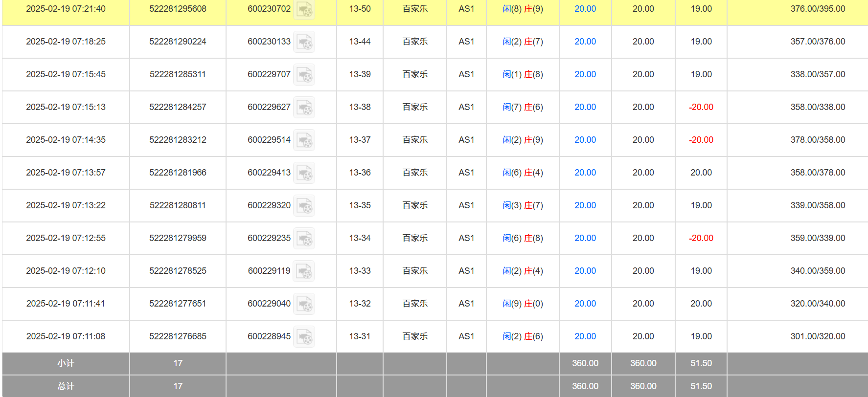Select the 闲(9) 庄(0) result entry
The height and width of the screenshot is (397, 868).
[x=523, y=304]
